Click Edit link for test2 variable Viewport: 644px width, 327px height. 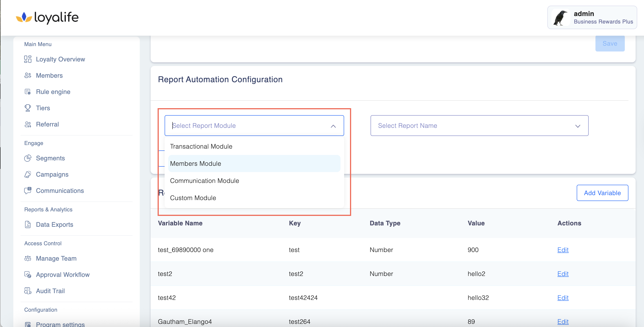pos(562,274)
